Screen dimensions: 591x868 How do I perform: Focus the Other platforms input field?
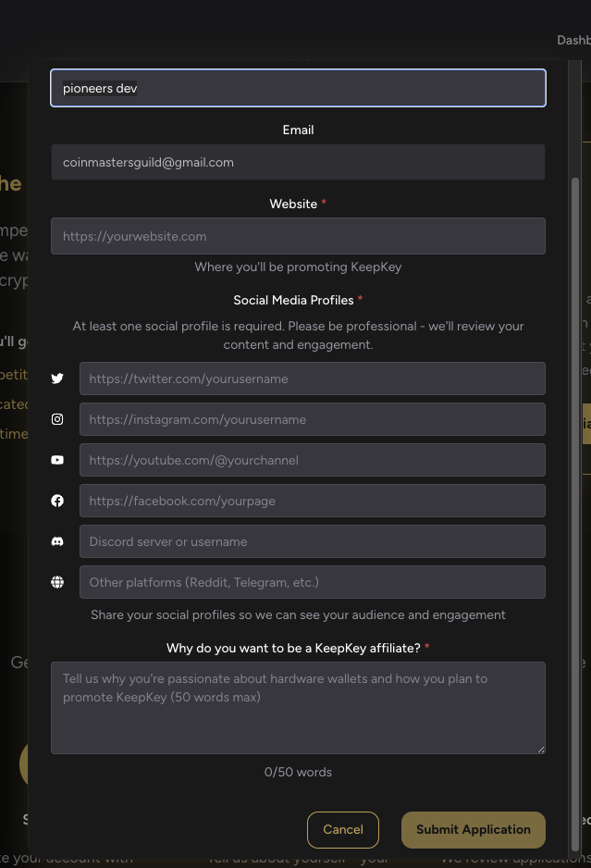pos(312,582)
